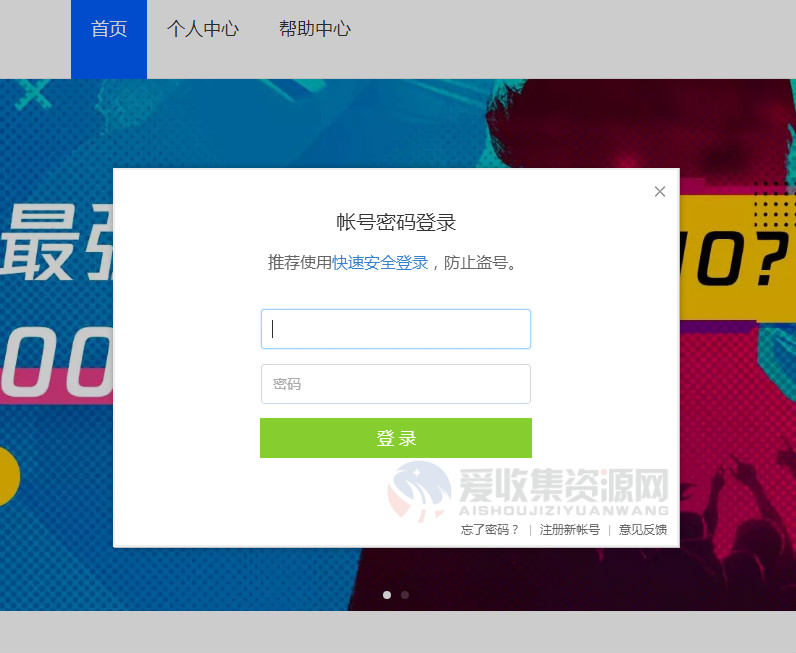Viewport: 796px width, 653px height.
Task: Click the 爱收集资源网 watermark logo
Action: (528, 491)
